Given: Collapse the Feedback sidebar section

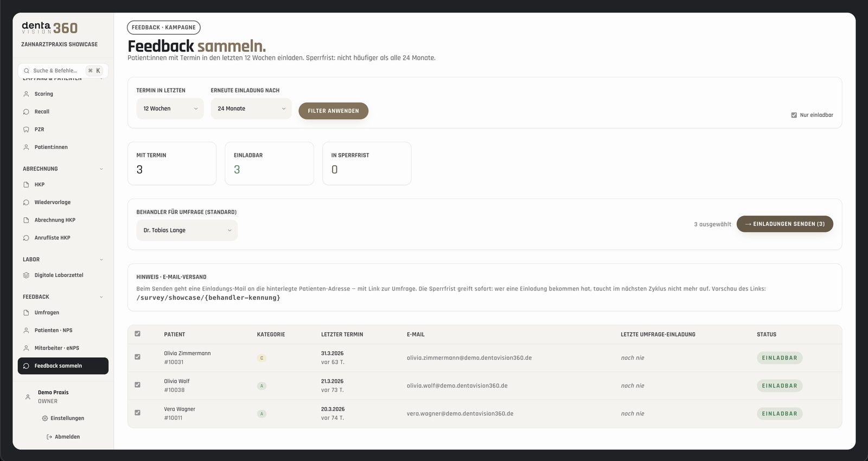Looking at the screenshot, I should pos(101,297).
